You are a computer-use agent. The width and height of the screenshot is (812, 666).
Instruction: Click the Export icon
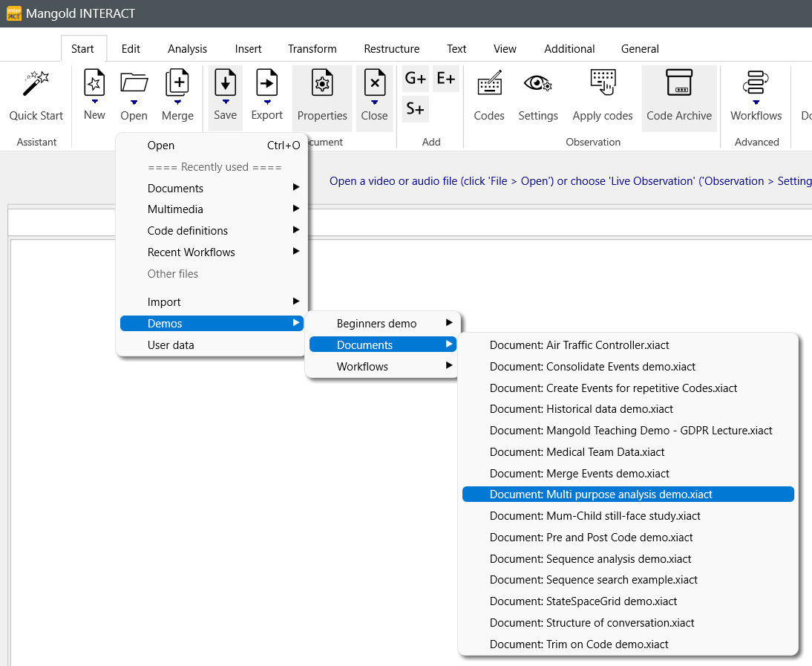[266, 82]
